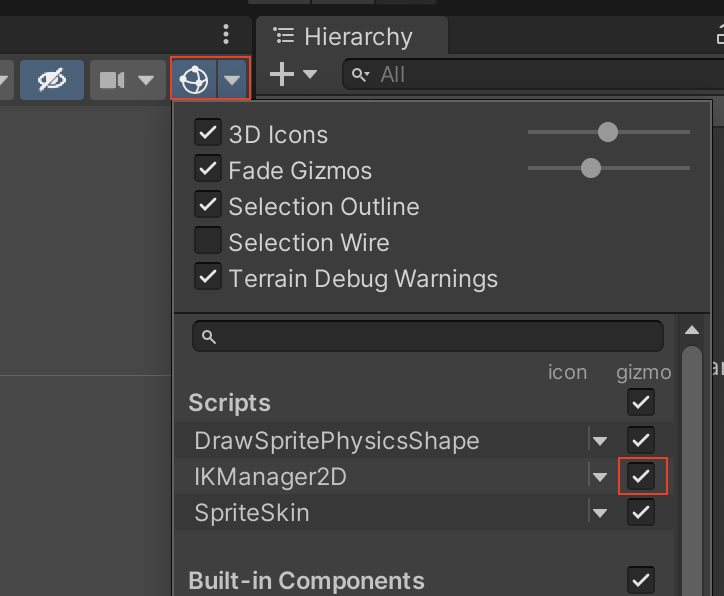Click the scrollbar up arrow
The width and height of the screenshot is (724, 596).
691,331
